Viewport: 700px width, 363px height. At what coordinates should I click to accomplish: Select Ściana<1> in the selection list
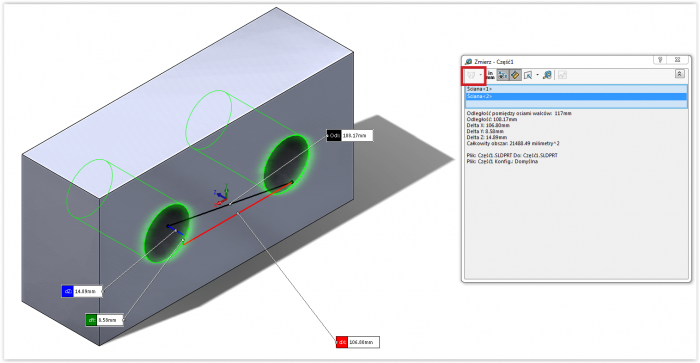click(576, 89)
